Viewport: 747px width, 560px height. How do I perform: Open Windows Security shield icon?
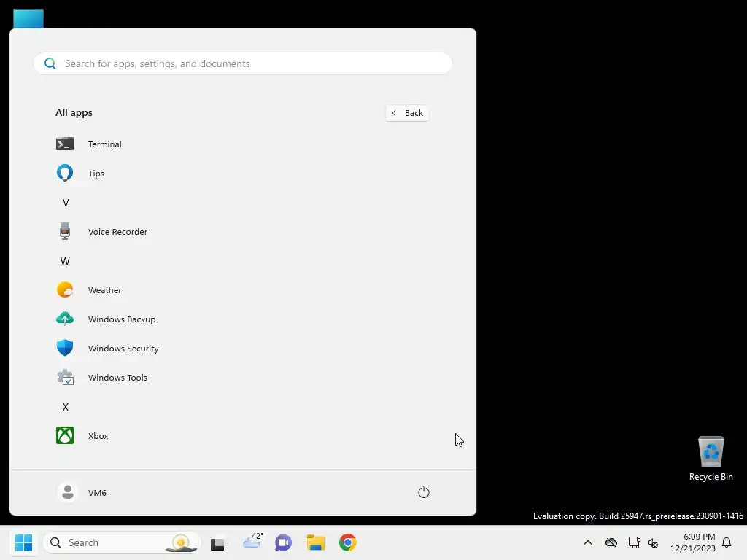[x=65, y=348]
